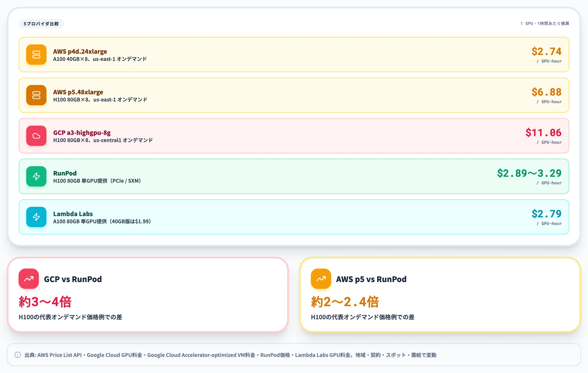588x373 pixels.
Task: Click the $2.89〜3.29 price range
Action: pos(529,173)
